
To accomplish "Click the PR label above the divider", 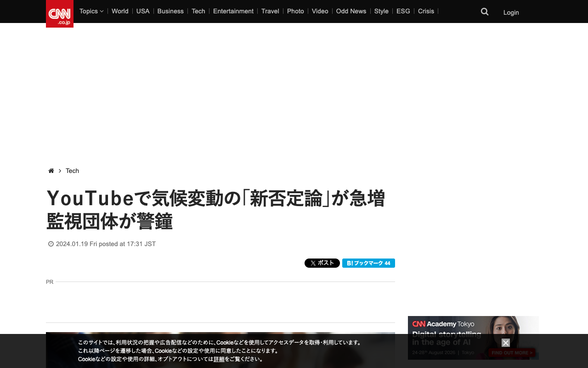I will pos(50,282).
